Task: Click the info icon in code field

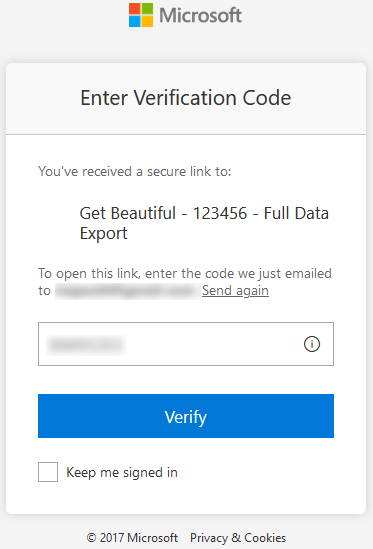Action: pyautogui.click(x=312, y=344)
